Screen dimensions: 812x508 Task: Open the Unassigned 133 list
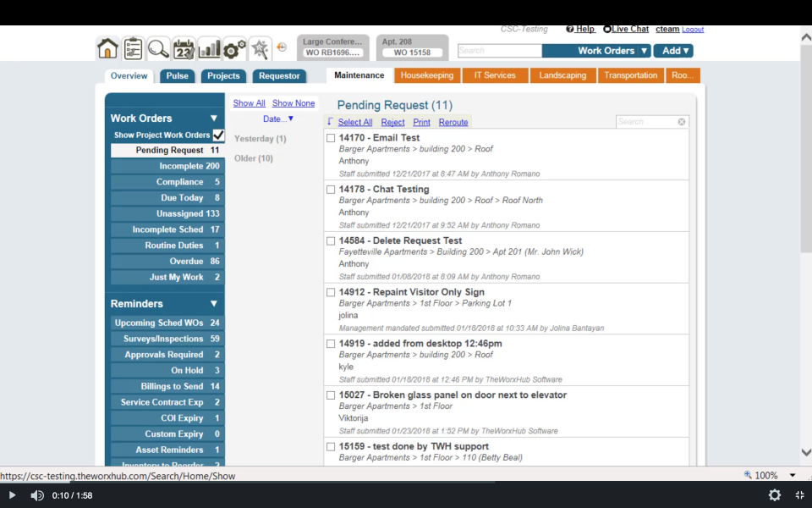pyautogui.click(x=167, y=213)
